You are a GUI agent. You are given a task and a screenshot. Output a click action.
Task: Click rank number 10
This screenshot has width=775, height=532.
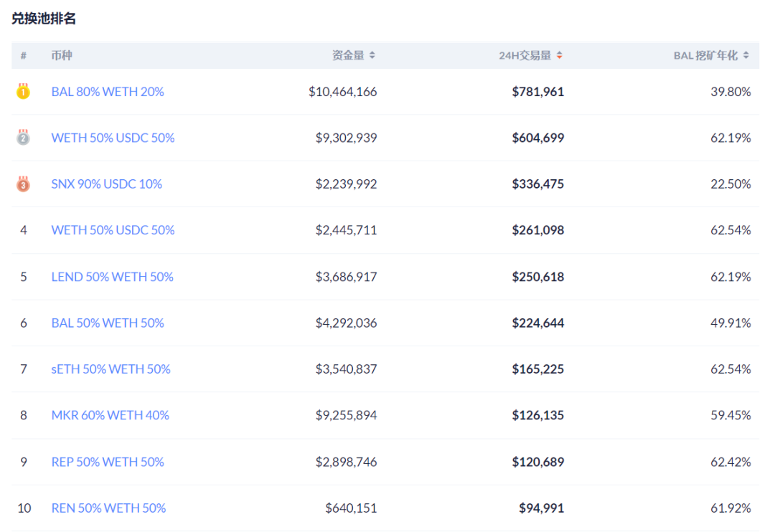[x=24, y=508]
